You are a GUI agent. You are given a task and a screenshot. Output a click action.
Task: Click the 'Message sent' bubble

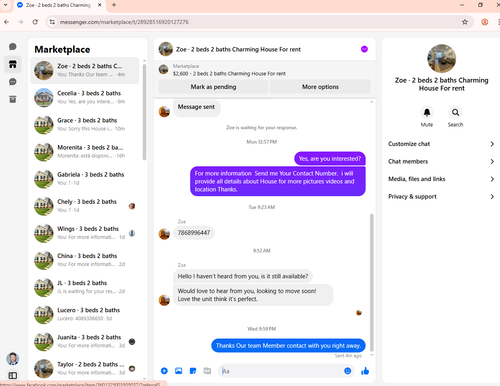[196, 107]
